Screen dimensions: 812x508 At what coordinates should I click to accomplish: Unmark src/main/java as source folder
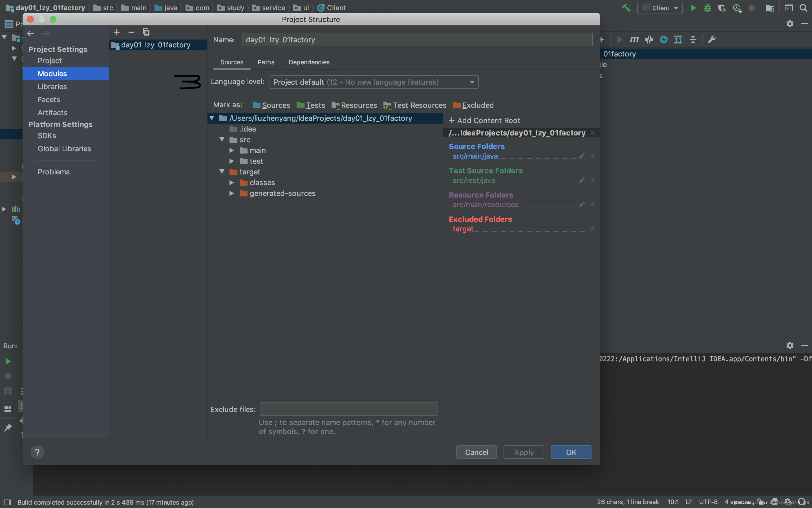[x=593, y=156]
